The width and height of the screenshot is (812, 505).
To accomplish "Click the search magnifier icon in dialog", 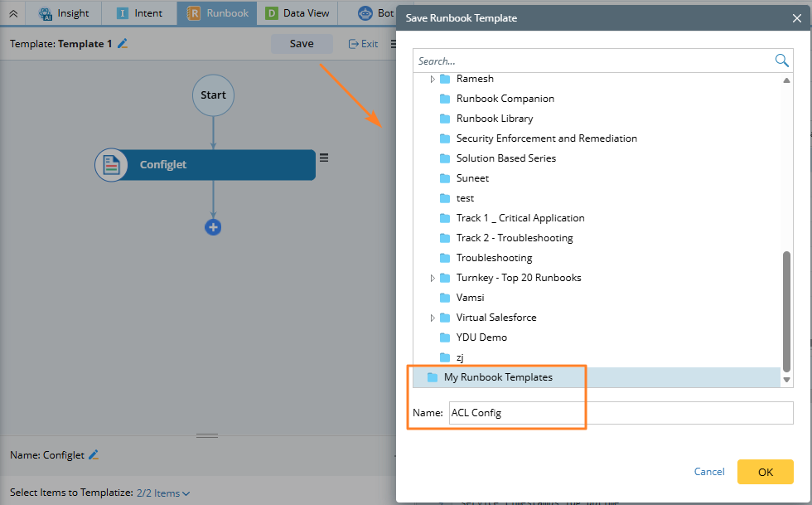I will coord(781,61).
